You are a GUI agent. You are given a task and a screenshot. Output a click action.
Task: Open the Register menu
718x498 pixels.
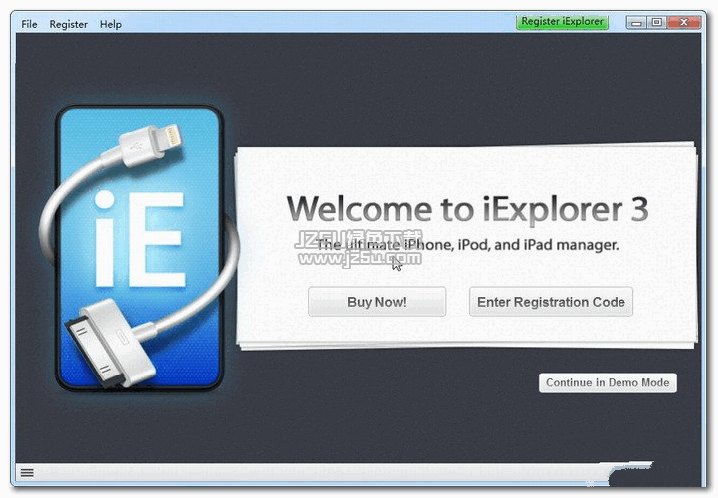click(68, 24)
